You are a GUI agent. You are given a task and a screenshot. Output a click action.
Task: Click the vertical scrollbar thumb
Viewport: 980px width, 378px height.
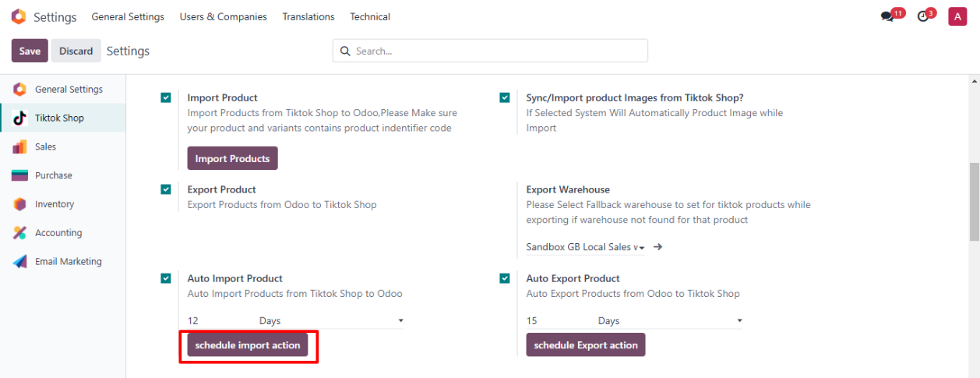[974, 202]
